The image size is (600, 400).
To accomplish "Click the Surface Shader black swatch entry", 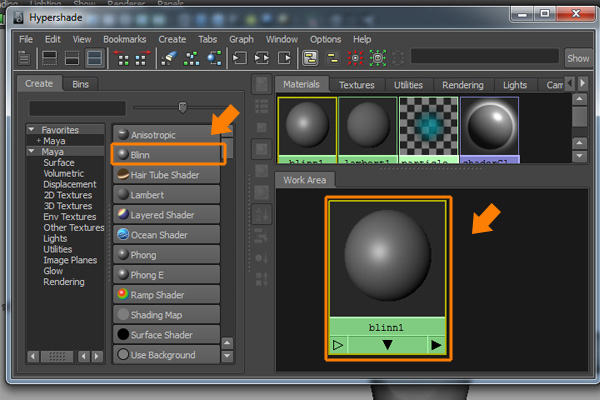I will click(x=167, y=335).
